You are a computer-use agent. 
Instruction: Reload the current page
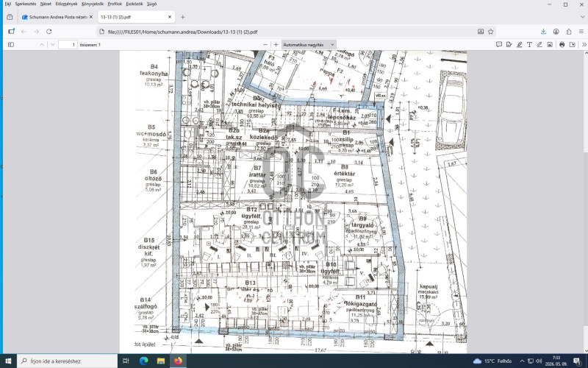click(x=49, y=32)
